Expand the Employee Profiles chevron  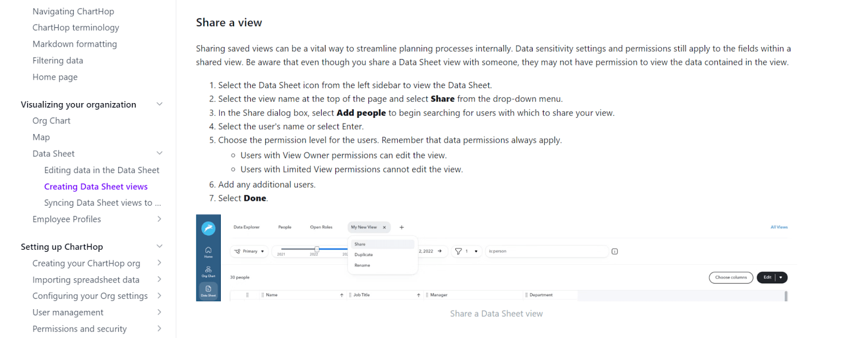(x=159, y=219)
